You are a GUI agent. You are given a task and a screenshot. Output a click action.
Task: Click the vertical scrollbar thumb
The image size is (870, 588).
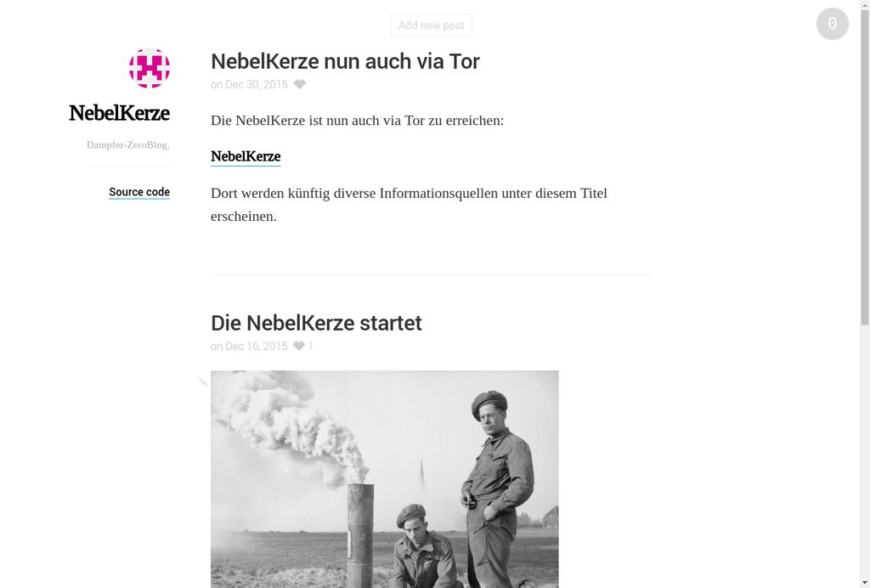pos(865,162)
